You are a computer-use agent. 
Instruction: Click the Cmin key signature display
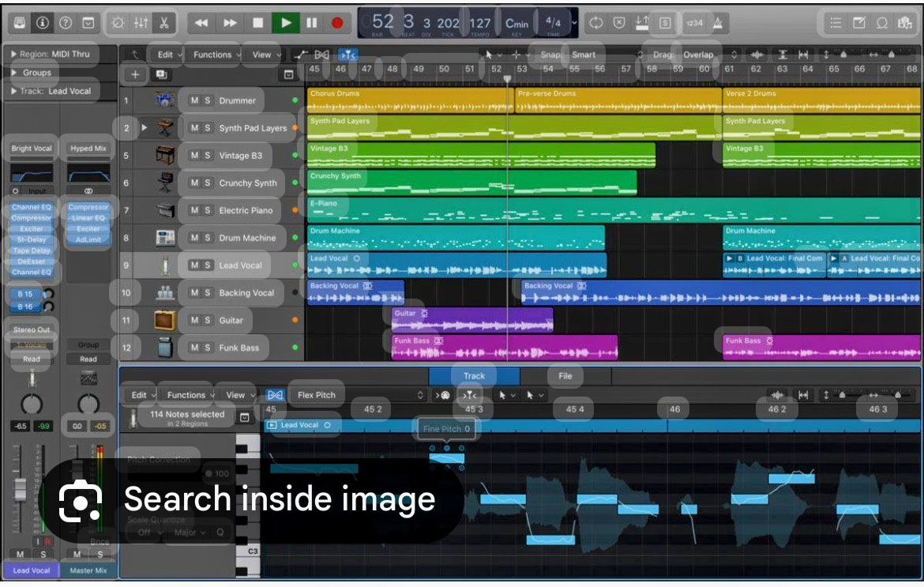click(516, 24)
